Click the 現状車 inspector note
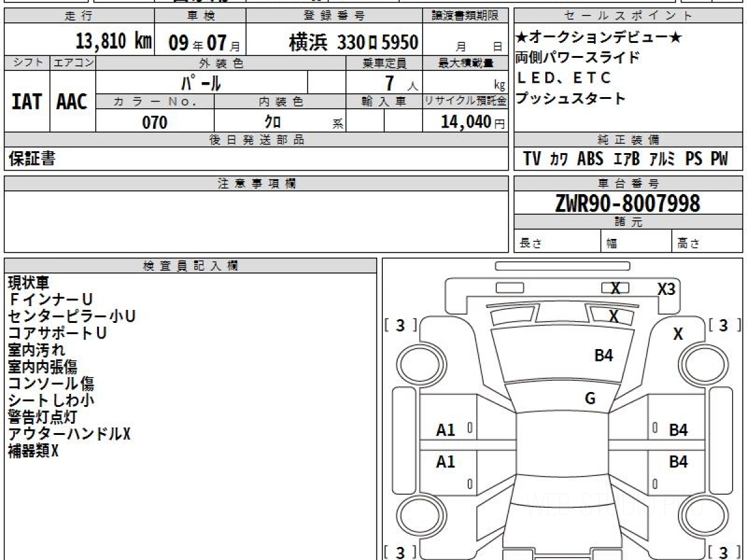 [x=28, y=282]
